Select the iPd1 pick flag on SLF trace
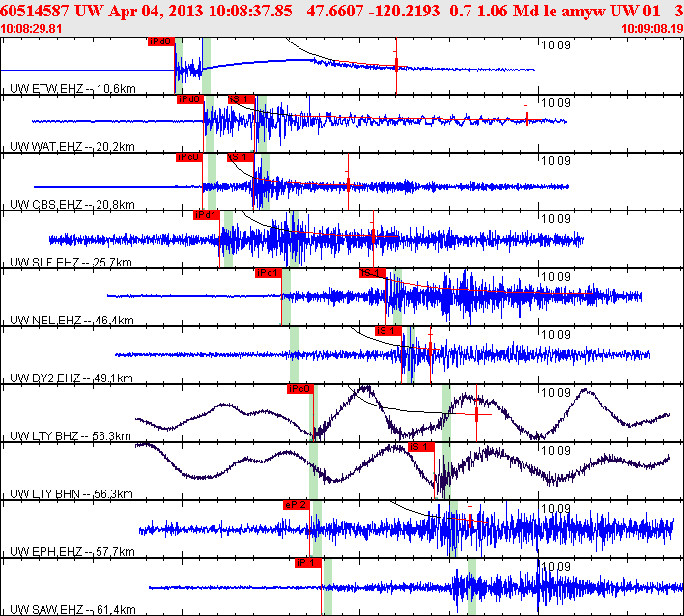This screenshot has width=684, height=616. pyautogui.click(x=207, y=216)
